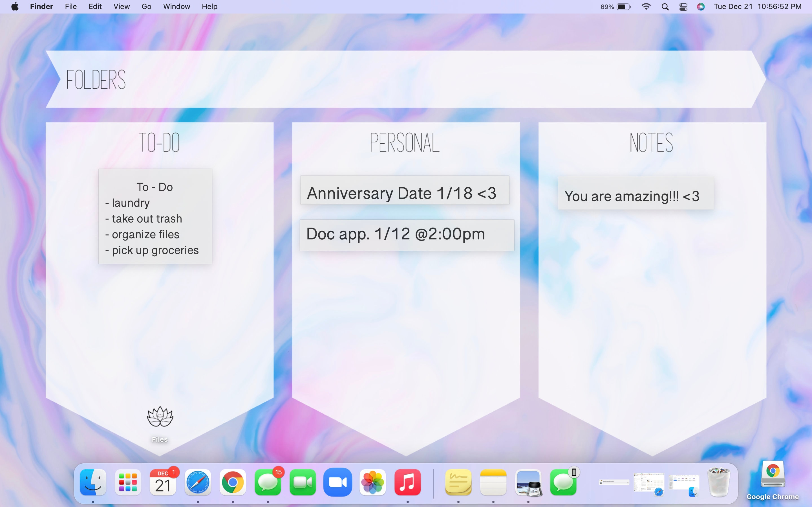Open the Notes app in the Dock
The width and height of the screenshot is (812, 507).
[x=493, y=483]
